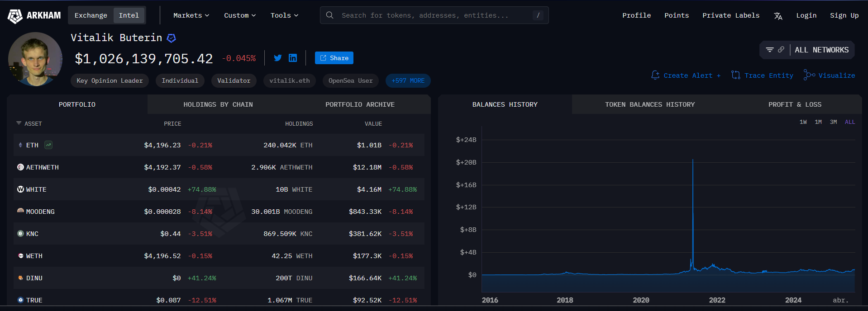This screenshot has height=311, width=868.
Task: Click the verified badge beside Vitalik Buterin
Action: [171, 38]
